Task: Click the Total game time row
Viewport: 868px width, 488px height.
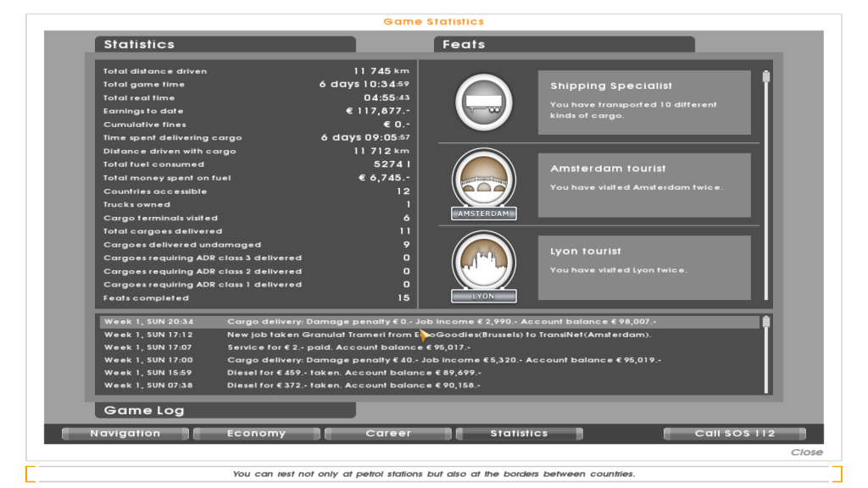Action: click(256, 85)
